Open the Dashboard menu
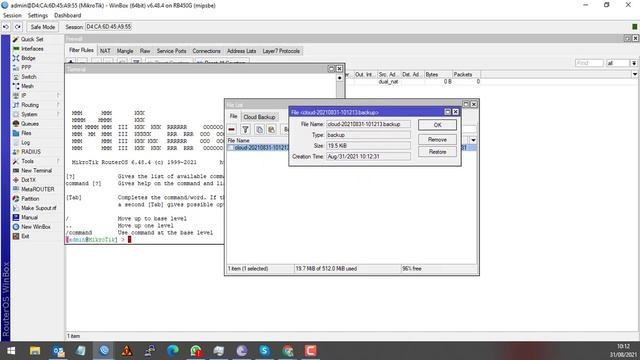The image size is (640, 360). [x=67, y=16]
